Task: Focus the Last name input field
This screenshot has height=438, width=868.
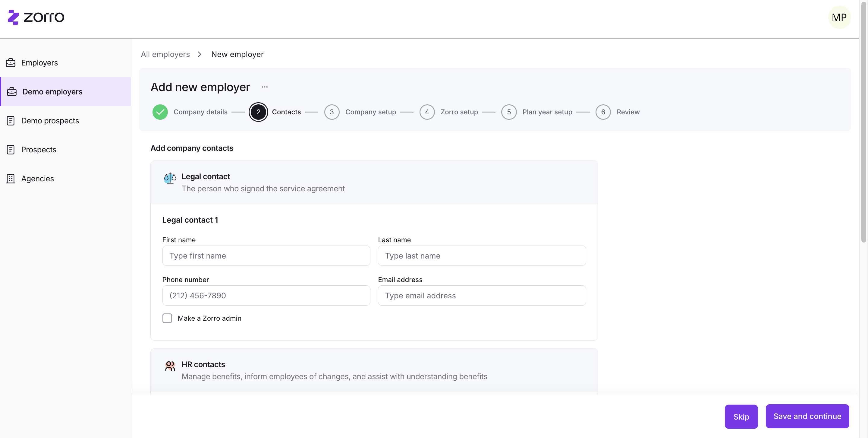Action: point(482,255)
